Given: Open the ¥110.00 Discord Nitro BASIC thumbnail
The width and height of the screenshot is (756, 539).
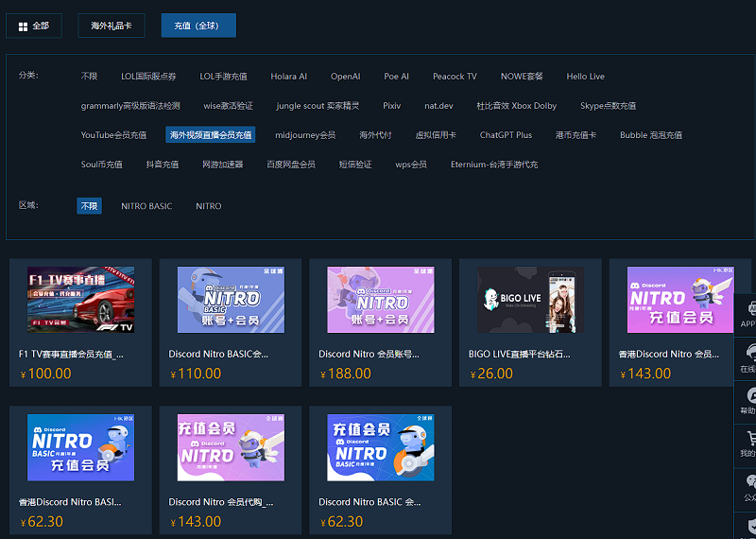Looking at the screenshot, I should 231,300.
